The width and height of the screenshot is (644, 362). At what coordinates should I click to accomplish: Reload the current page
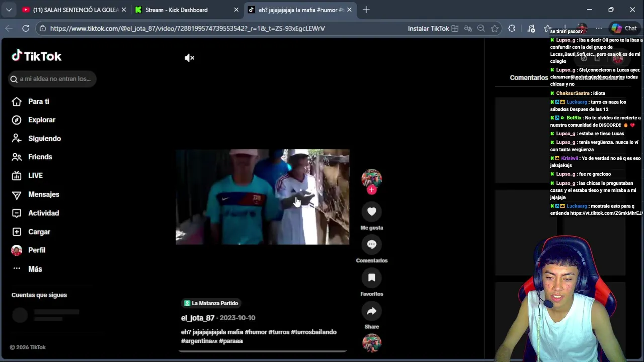26,28
